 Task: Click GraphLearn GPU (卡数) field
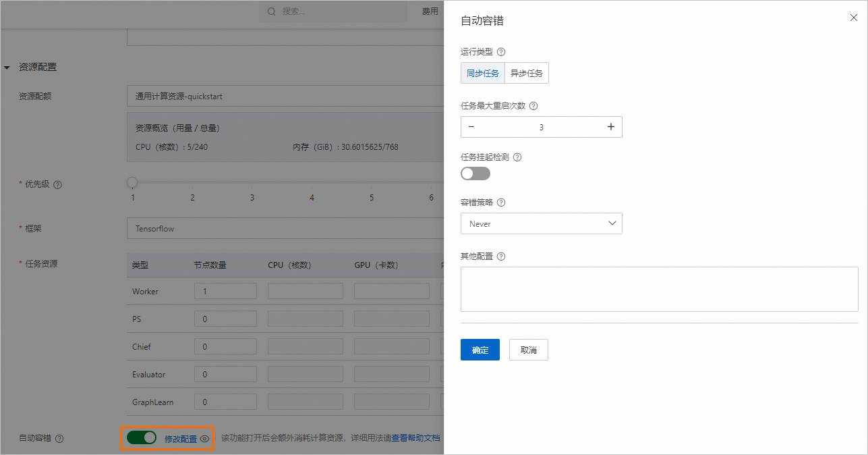[x=392, y=402]
